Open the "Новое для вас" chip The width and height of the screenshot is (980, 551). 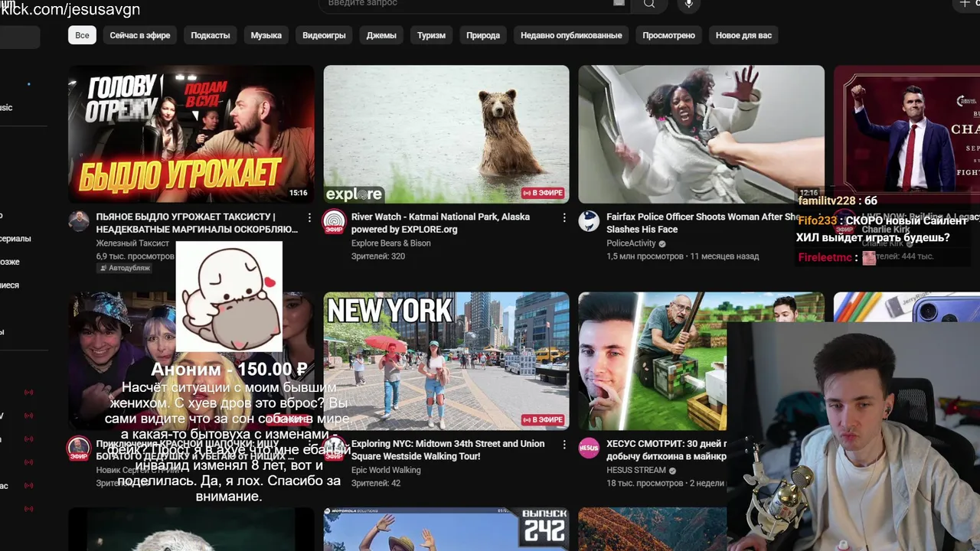743,35
